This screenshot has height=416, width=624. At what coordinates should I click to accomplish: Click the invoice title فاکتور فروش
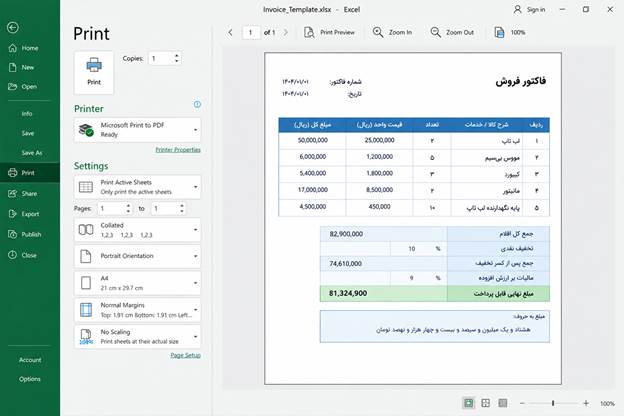point(521,81)
